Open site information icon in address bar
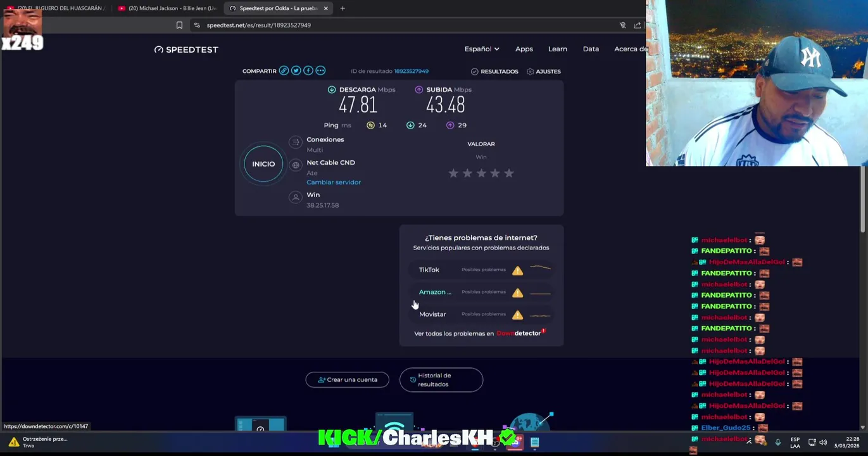Image resolution: width=868 pixels, height=456 pixels. [x=197, y=25]
